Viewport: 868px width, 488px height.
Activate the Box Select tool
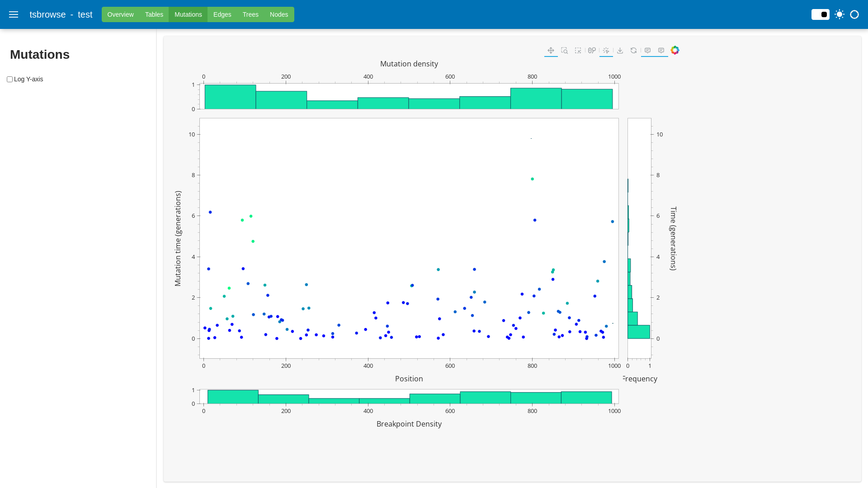578,51
